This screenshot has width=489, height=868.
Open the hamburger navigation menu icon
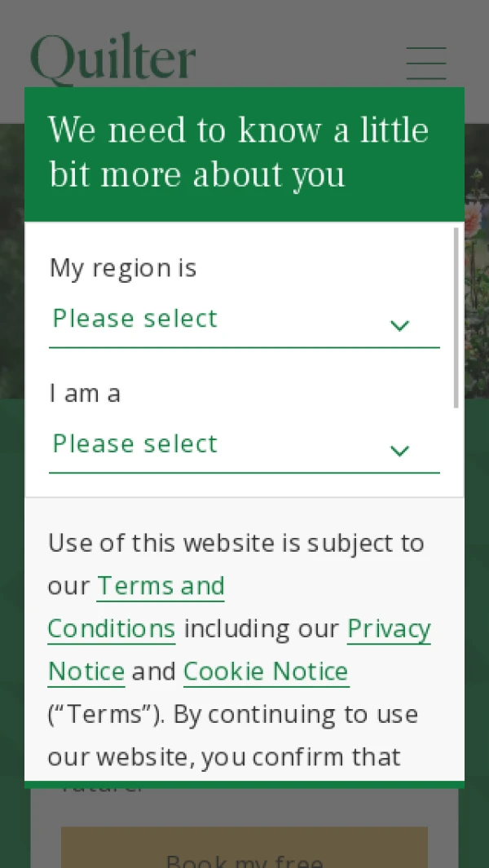(426, 63)
